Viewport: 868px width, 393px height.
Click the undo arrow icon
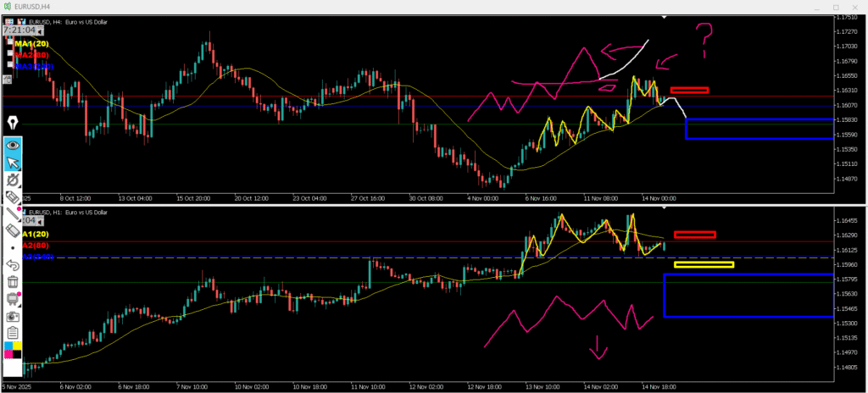pos(13,266)
